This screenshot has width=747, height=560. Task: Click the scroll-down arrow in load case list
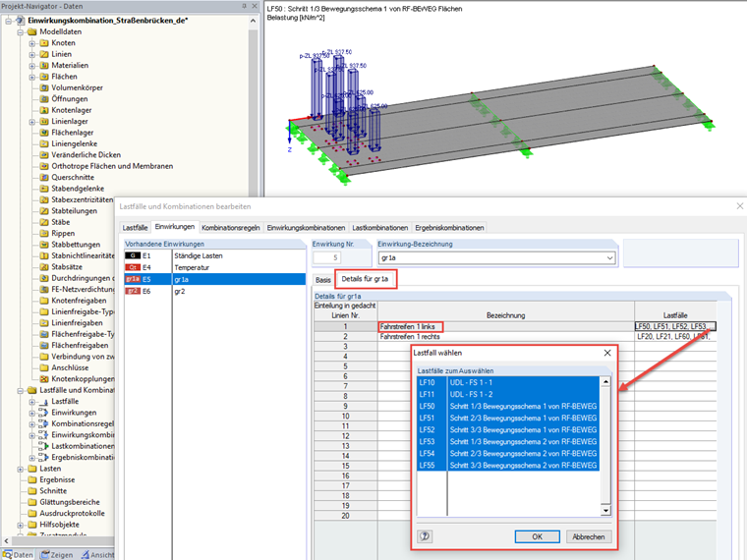[x=605, y=511]
